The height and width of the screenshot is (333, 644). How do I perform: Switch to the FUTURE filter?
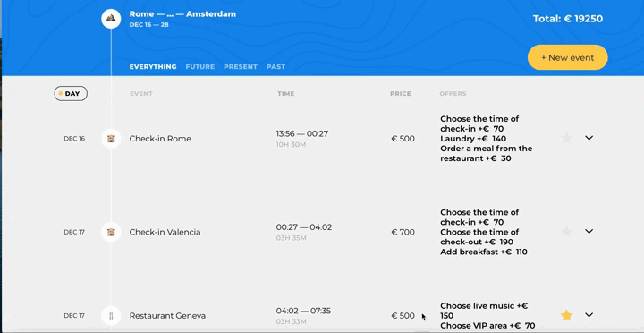click(x=200, y=66)
